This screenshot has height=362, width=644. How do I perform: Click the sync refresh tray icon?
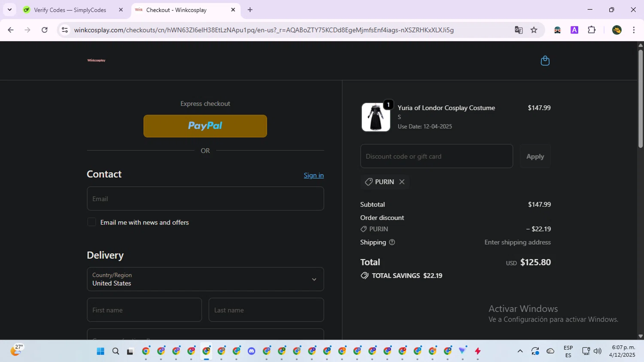pyautogui.click(x=535, y=351)
